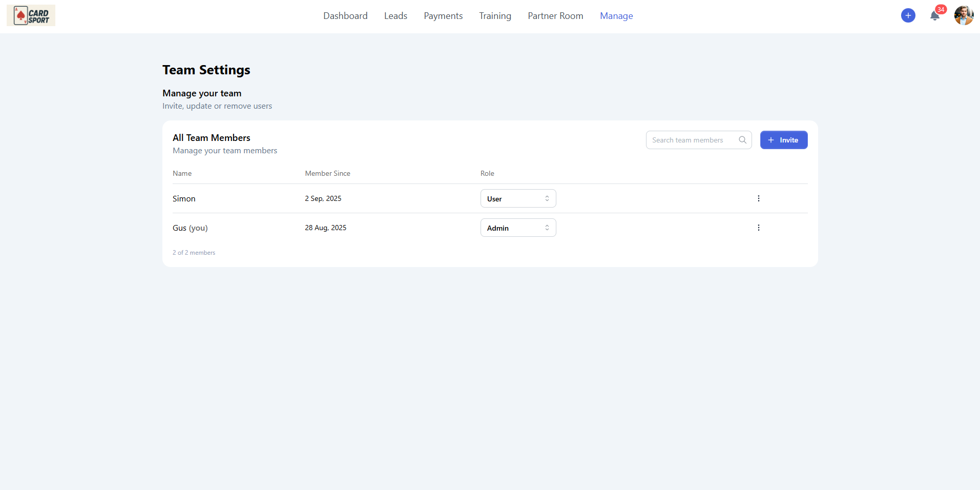
Task: Click the red 34 notification badge
Action: (x=941, y=9)
